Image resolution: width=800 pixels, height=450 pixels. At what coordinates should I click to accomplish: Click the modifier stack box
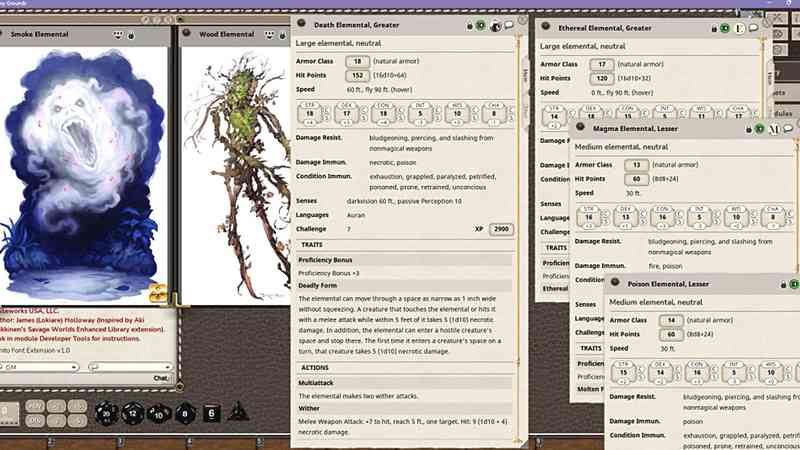[9, 413]
